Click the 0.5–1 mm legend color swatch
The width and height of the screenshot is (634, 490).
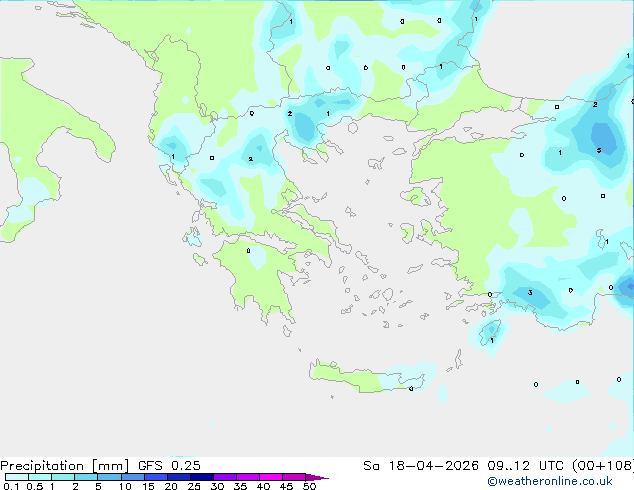(x=40, y=477)
